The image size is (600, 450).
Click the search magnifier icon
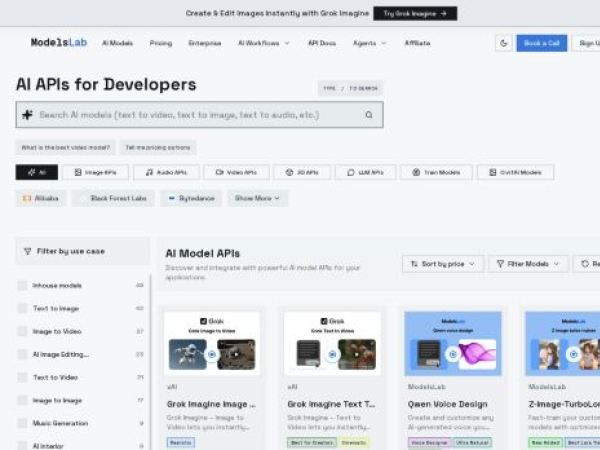point(368,115)
